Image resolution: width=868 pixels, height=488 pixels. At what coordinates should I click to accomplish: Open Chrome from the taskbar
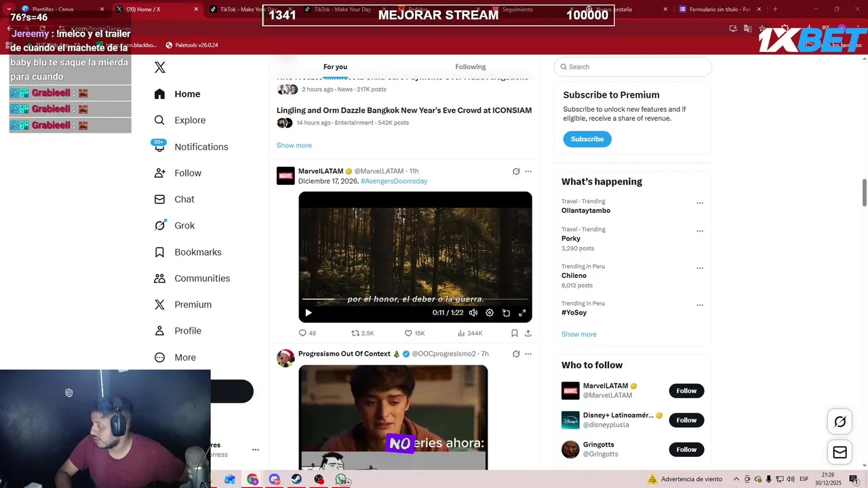[x=252, y=479]
